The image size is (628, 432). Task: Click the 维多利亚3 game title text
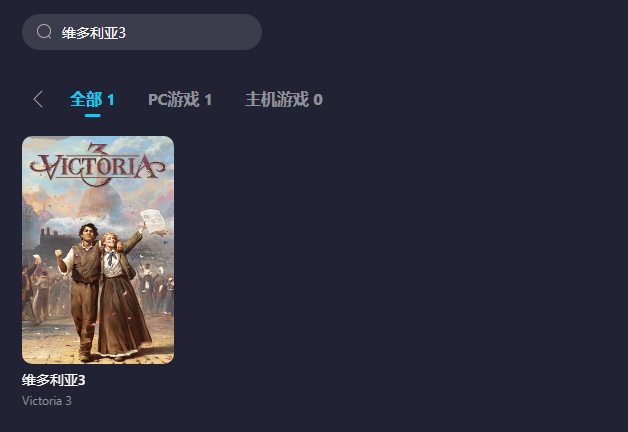(x=54, y=380)
